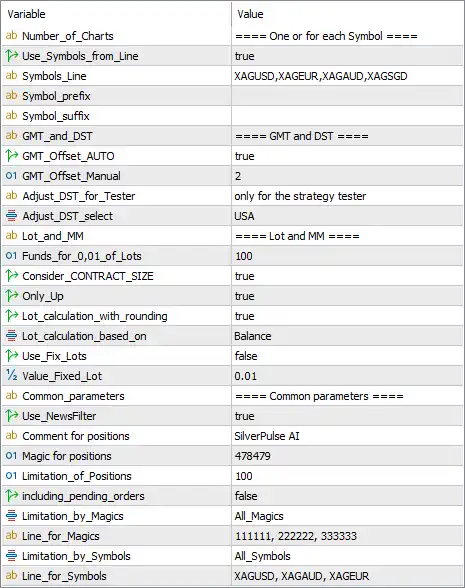The height and width of the screenshot is (588, 465).
Task: Edit the empty Symbol_suffix value field
Action: click(347, 116)
